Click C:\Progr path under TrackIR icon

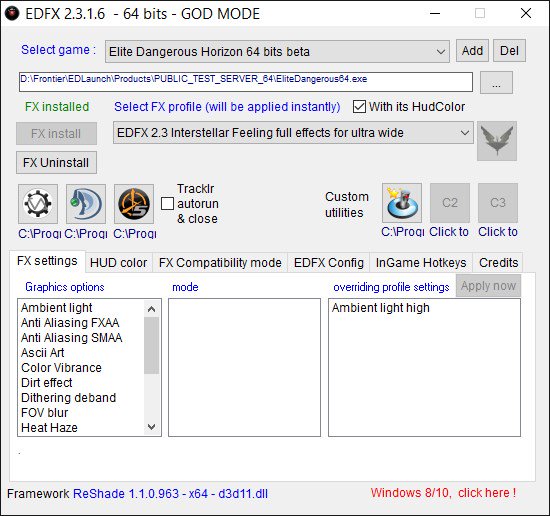point(135,233)
